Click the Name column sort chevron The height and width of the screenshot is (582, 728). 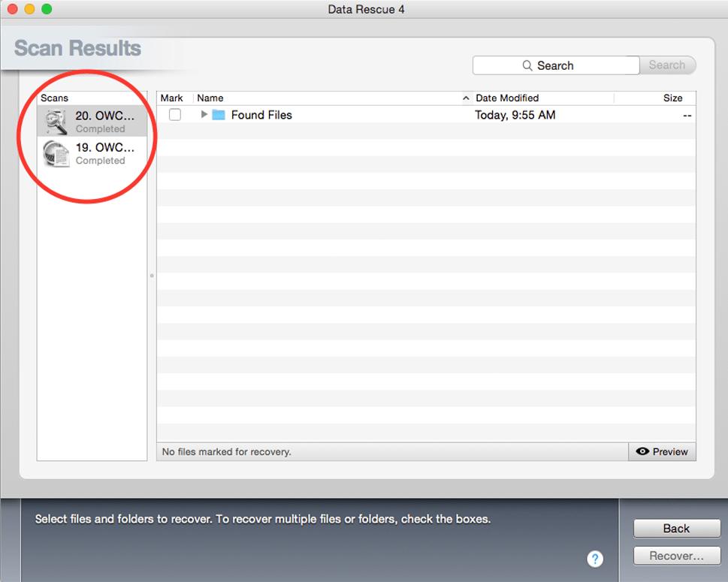(465, 98)
